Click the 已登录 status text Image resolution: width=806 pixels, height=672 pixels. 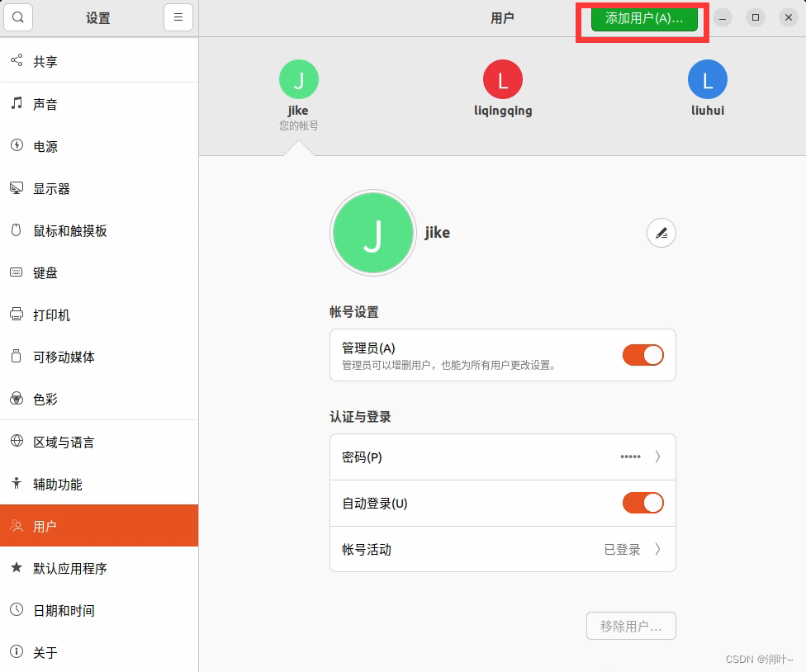pyautogui.click(x=622, y=550)
